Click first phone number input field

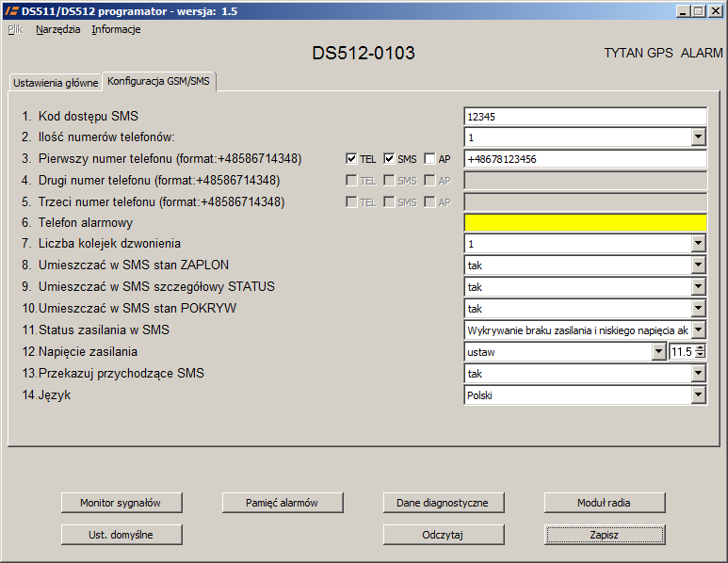click(586, 159)
